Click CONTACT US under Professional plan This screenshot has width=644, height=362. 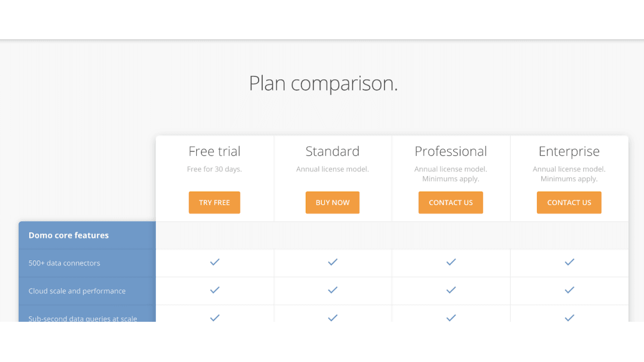pos(451,203)
